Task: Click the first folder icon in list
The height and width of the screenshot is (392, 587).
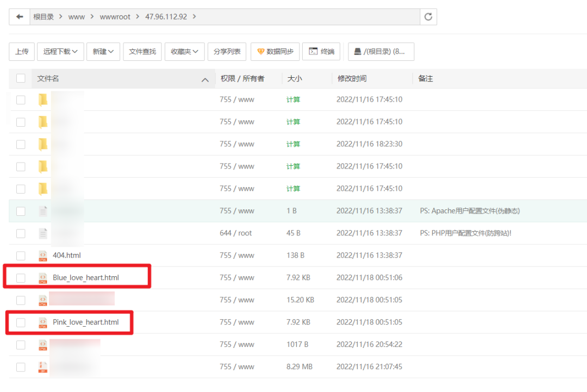Action: (43, 99)
